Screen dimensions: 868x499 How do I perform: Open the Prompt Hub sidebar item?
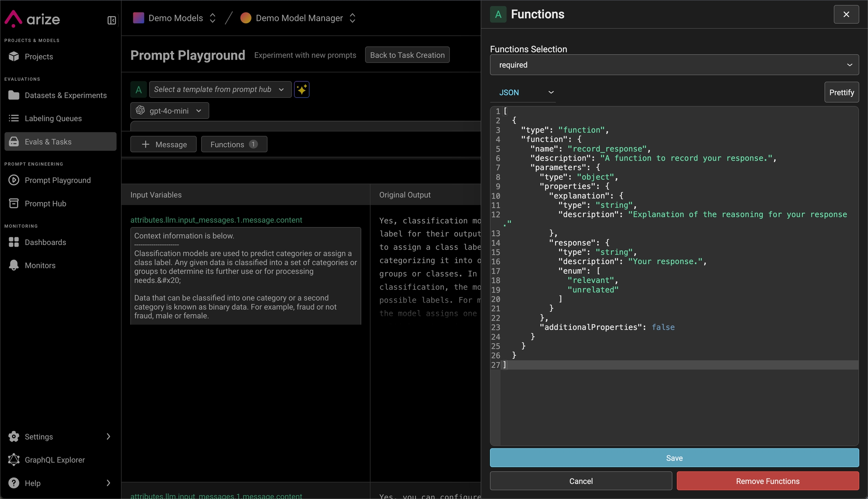[x=45, y=204]
